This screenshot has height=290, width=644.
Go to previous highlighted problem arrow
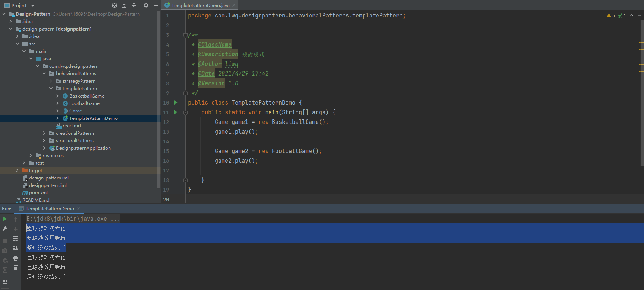coord(632,16)
